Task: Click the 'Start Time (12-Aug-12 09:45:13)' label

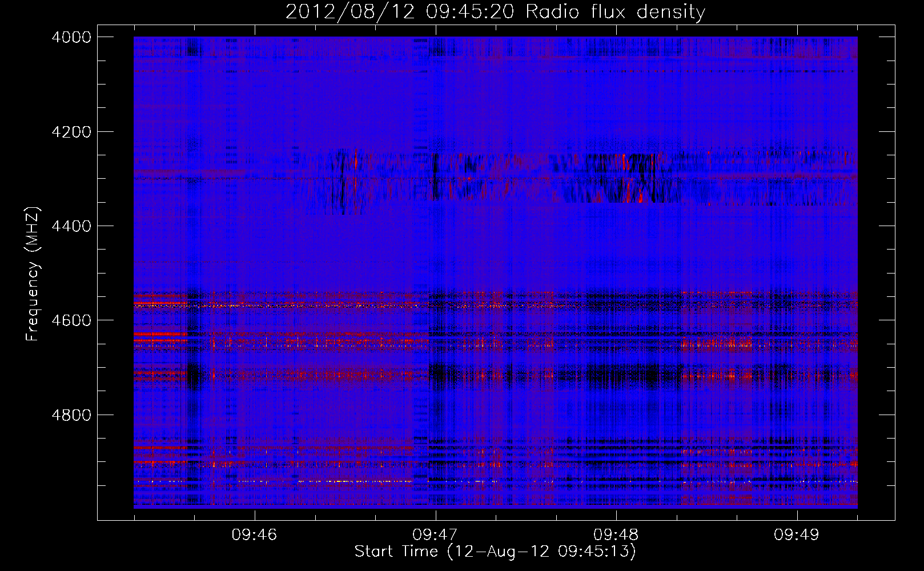Action: click(495, 552)
